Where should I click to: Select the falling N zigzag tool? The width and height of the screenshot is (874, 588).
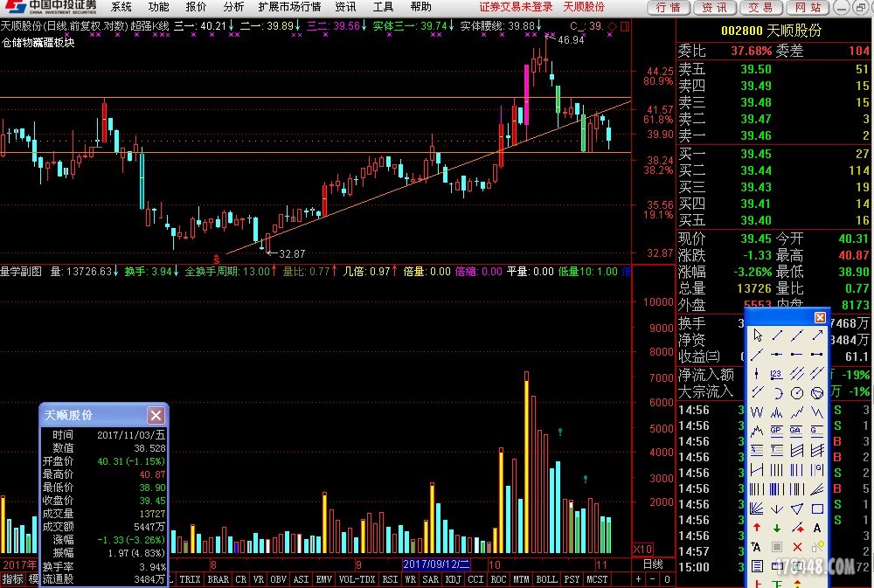817,412
